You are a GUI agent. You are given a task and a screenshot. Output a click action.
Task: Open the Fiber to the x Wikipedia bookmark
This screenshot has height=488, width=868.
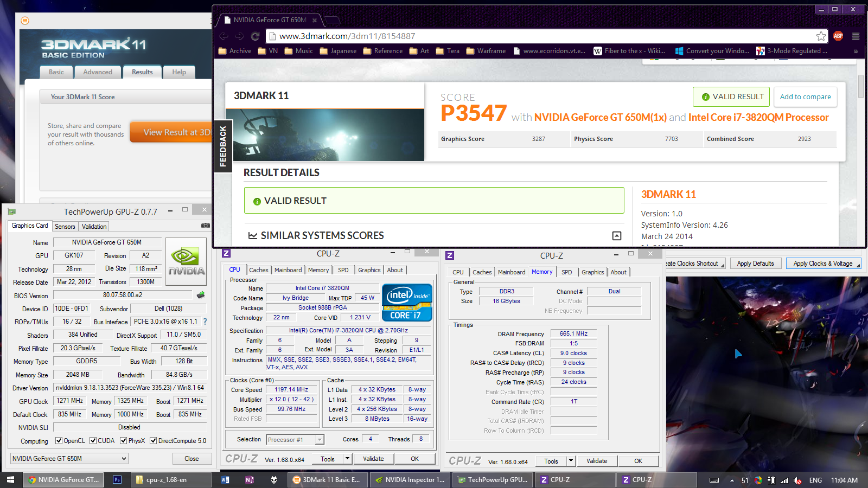tap(629, 51)
